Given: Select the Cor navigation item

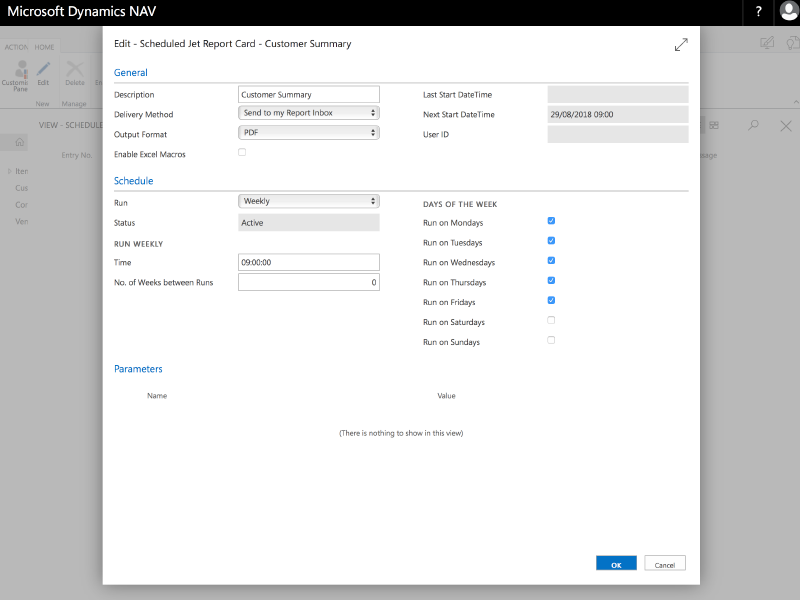Looking at the screenshot, I should 21,205.
